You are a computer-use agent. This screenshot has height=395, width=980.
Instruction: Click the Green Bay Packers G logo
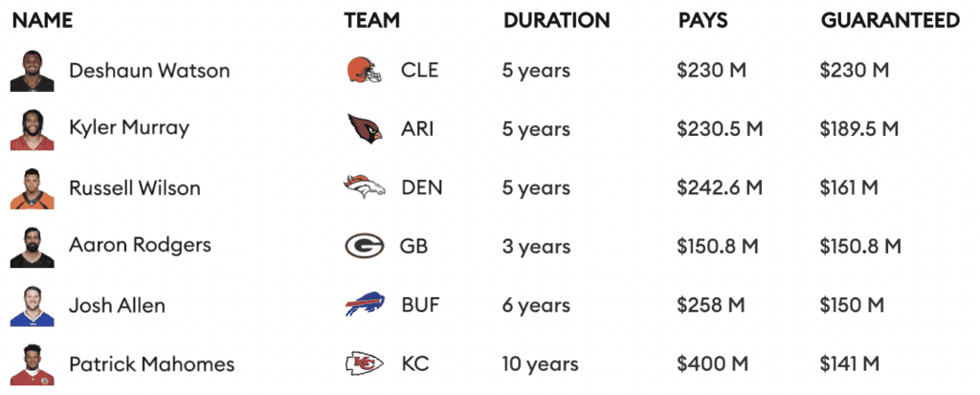click(x=364, y=246)
